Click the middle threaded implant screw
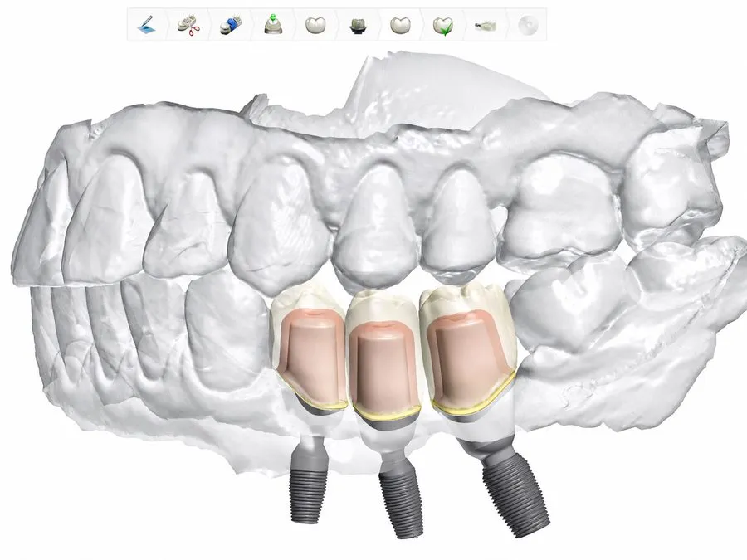Screen dimensions: 747x560 [400, 495]
